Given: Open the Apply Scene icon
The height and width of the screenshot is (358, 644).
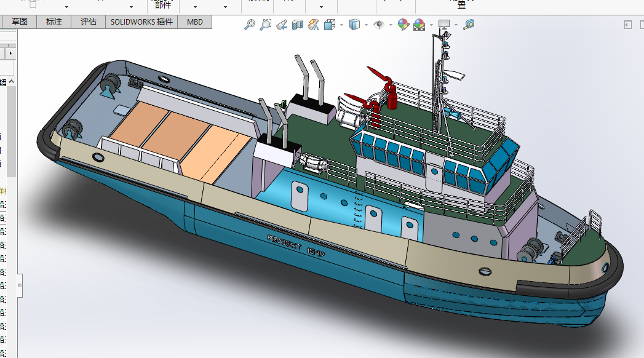Looking at the screenshot, I should click(419, 25).
